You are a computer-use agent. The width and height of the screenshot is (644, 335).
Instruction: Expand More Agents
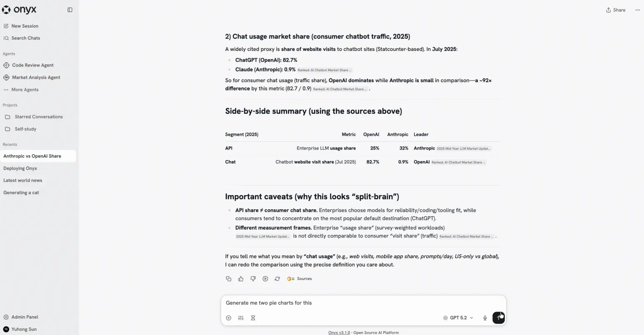pos(25,90)
